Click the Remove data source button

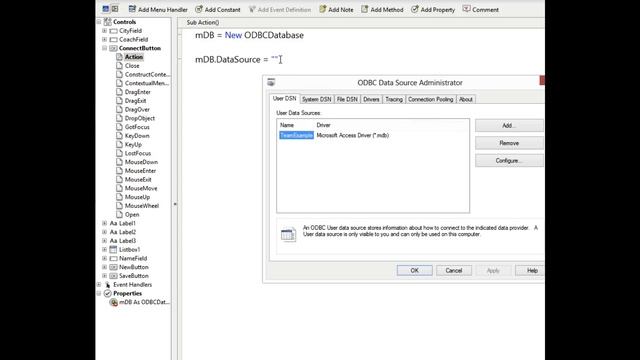(509, 143)
